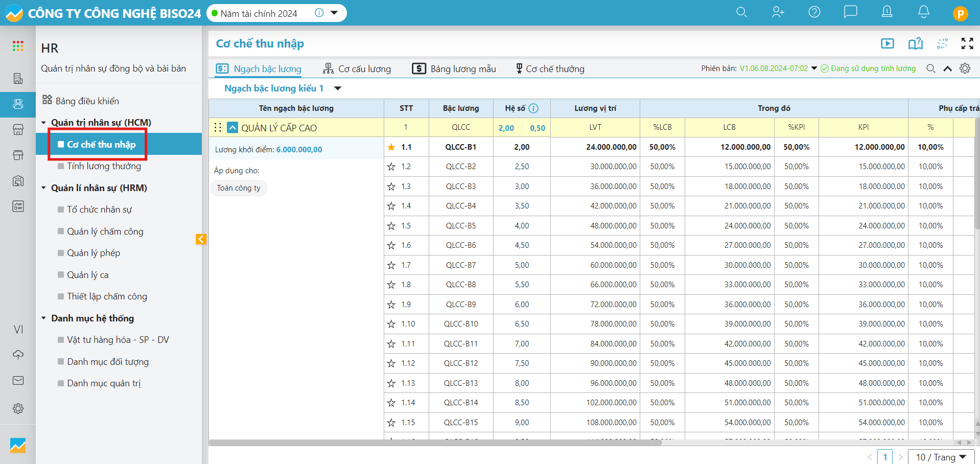The height and width of the screenshot is (464, 980).
Task: Switch to the Bảng lương mẫu tab
Action: pos(454,69)
